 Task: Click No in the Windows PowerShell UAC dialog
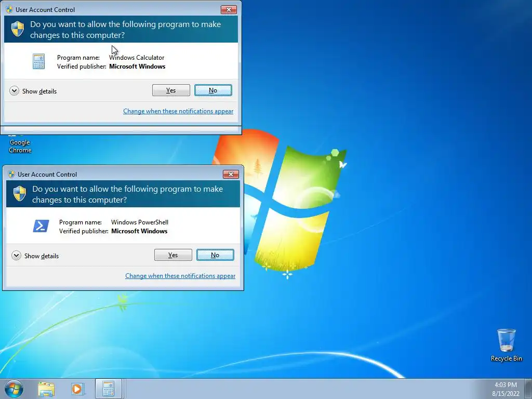[x=215, y=255]
